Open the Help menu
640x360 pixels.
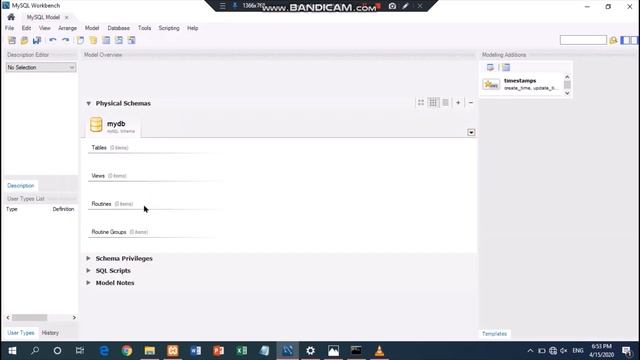(x=192, y=28)
